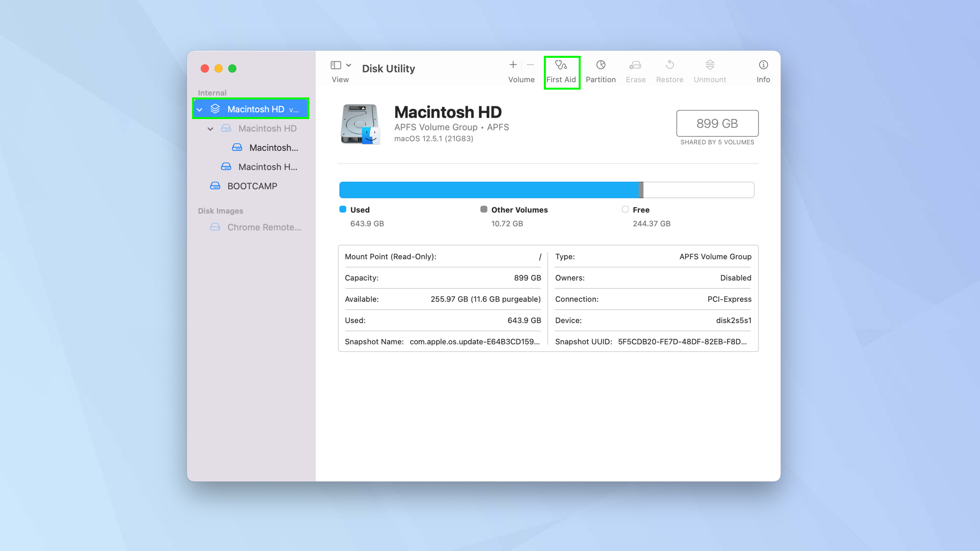980x551 pixels.
Task: Click the gray Other Volumes swatch
Action: pyautogui.click(x=484, y=209)
